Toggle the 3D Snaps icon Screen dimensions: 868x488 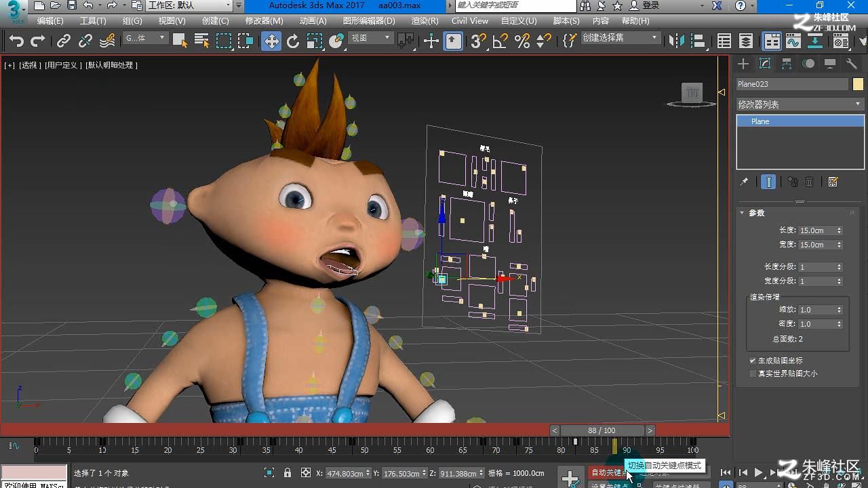479,41
